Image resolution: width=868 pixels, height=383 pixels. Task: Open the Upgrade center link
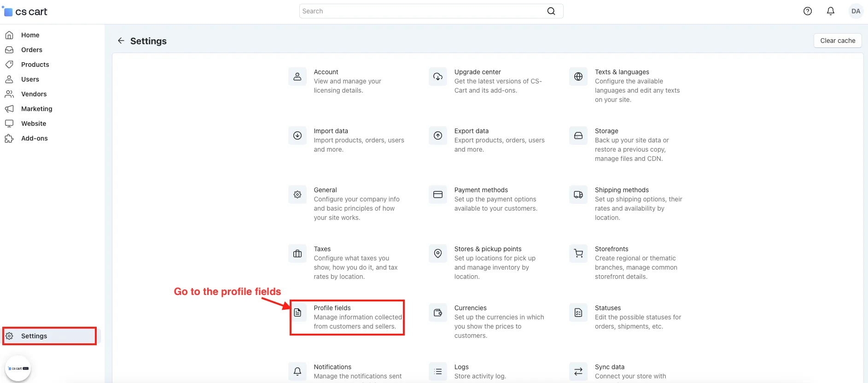[478, 72]
